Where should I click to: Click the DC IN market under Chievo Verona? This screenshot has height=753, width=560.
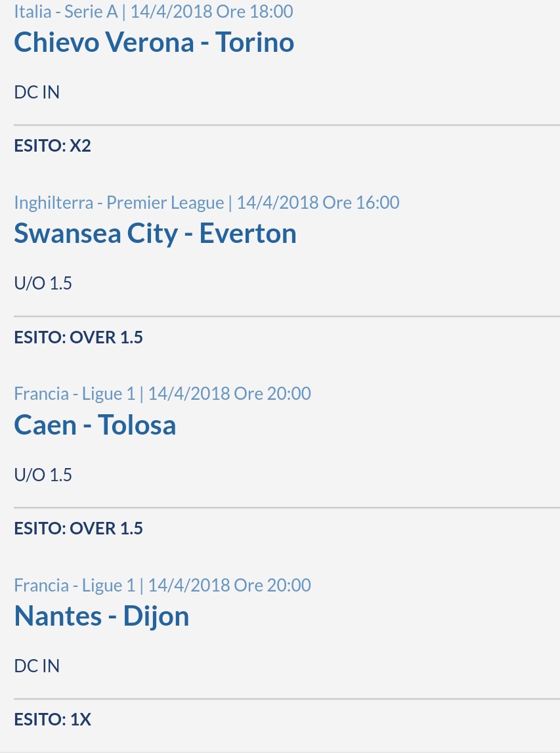click(37, 92)
